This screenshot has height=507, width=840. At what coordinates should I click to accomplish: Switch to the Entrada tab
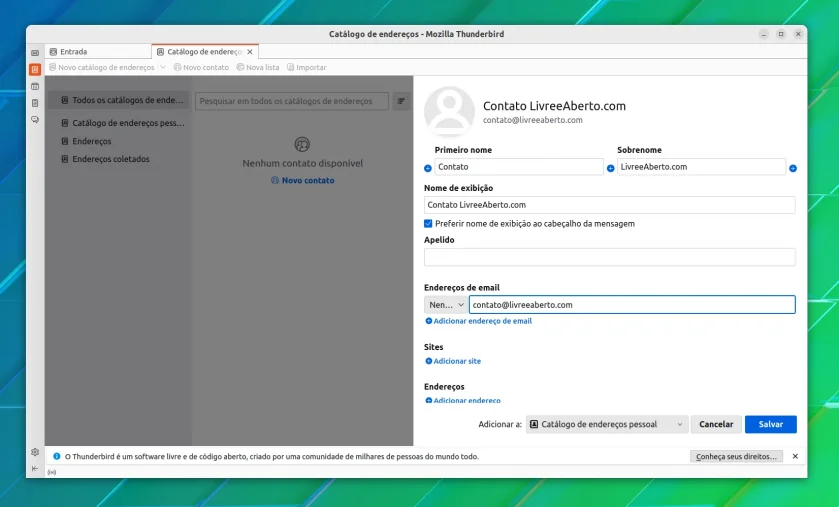(x=98, y=52)
